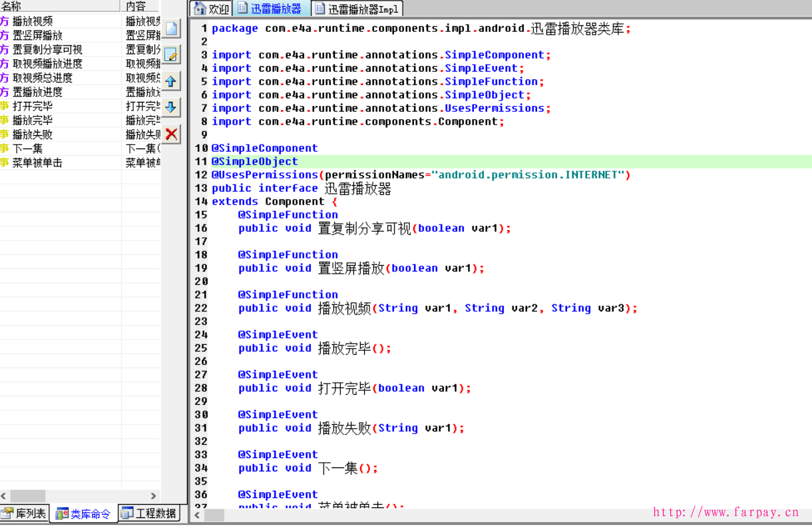Select the 类库命令 bottom tab
This screenshot has width=812, height=530.
click(x=83, y=513)
